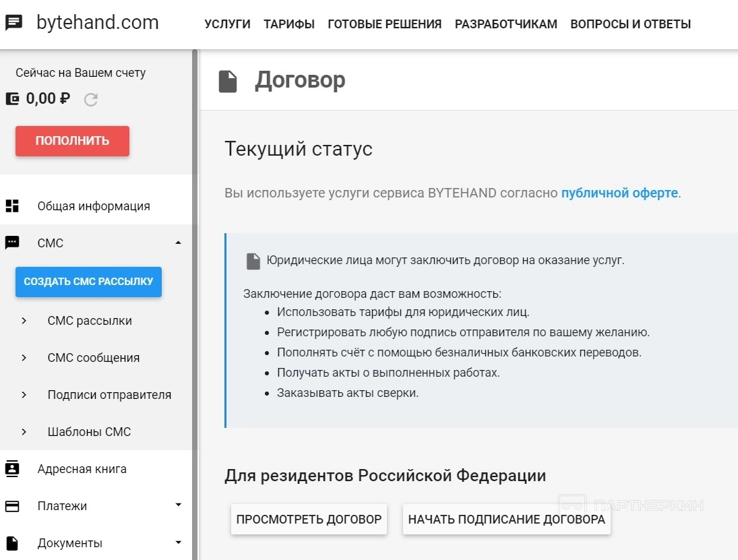
Task: Open the УСЛУГИ menu item
Action: point(227,24)
